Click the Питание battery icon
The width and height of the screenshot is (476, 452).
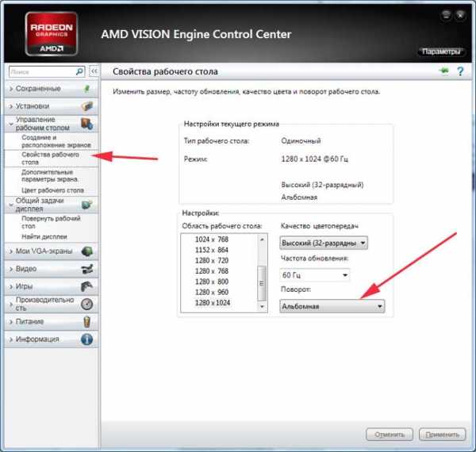pos(87,322)
